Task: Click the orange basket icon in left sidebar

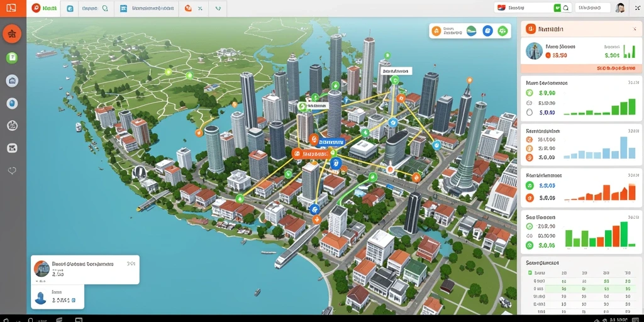Action: [12, 34]
